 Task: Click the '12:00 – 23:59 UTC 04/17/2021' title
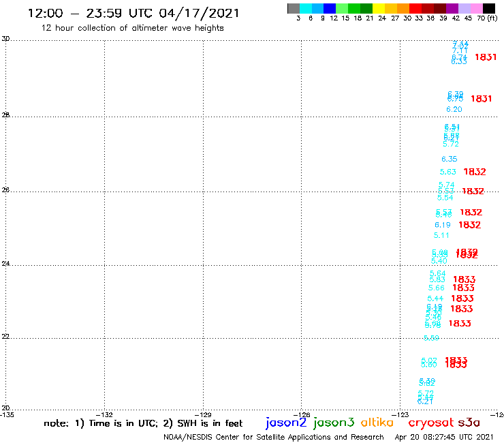(133, 13)
